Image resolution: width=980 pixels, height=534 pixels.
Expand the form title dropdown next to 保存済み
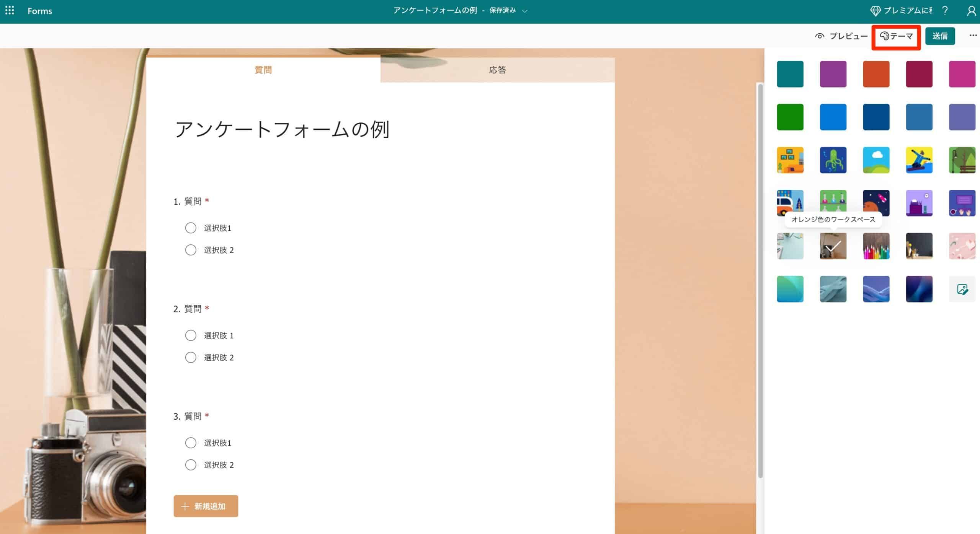pyautogui.click(x=525, y=11)
